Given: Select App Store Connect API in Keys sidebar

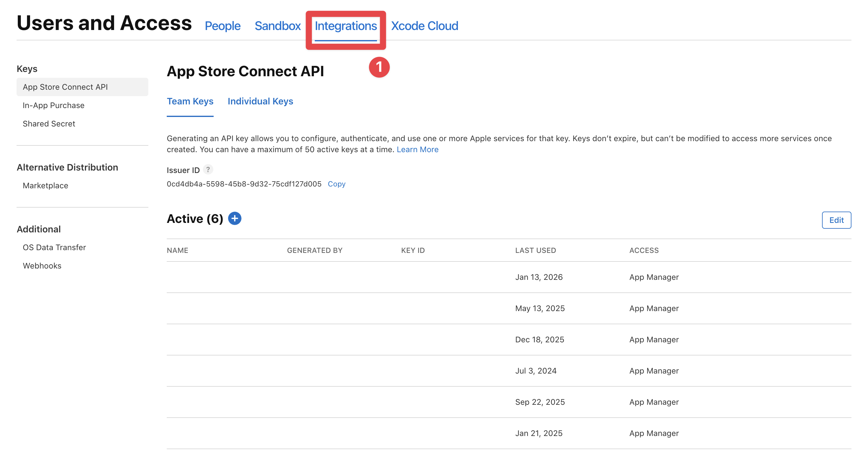Looking at the screenshot, I should [x=65, y=87].
